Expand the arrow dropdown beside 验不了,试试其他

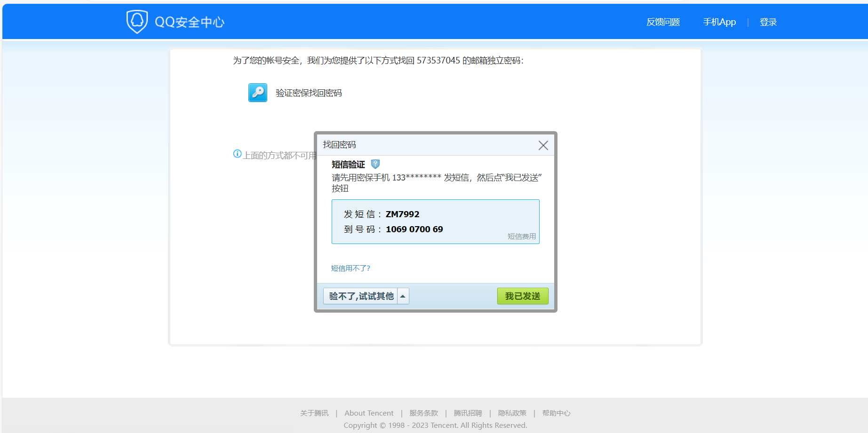[x=403, y=296]
